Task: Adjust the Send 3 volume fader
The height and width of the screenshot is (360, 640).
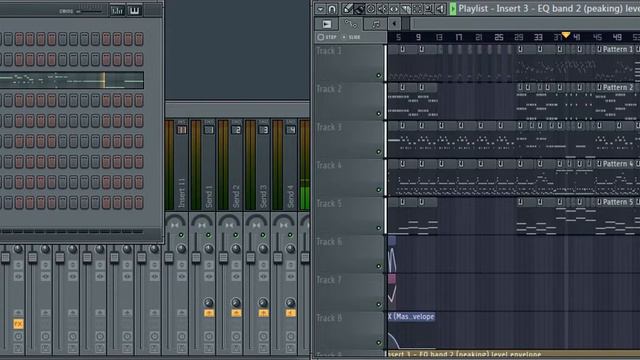Action: point(251,258)
